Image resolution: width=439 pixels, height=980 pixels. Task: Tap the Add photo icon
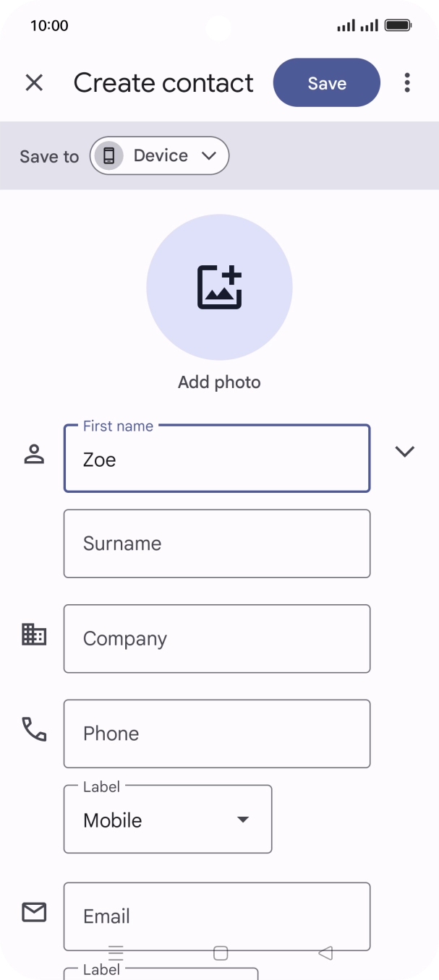click(219, 286)
